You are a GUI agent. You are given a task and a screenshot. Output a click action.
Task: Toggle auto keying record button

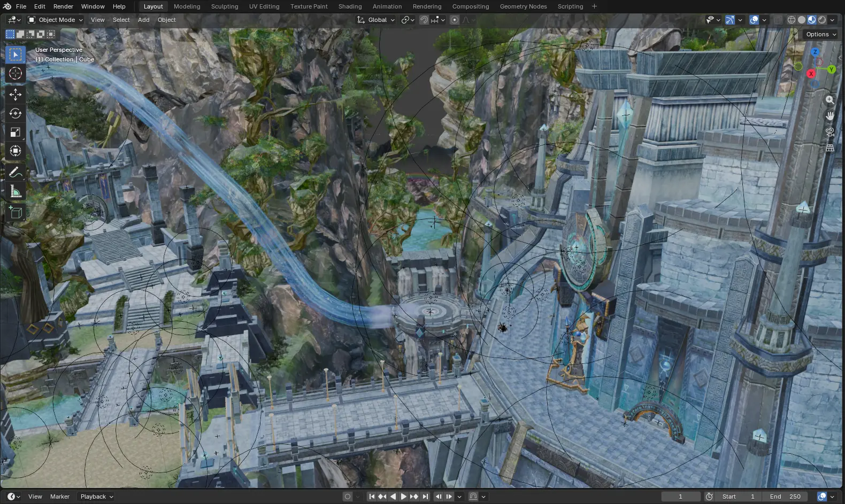click(x=348, y=497)
